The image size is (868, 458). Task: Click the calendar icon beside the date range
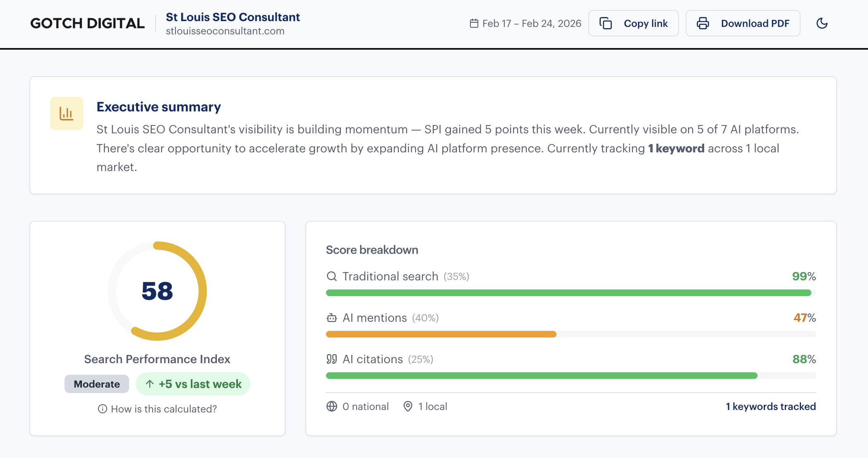click(x=474, y=23)
